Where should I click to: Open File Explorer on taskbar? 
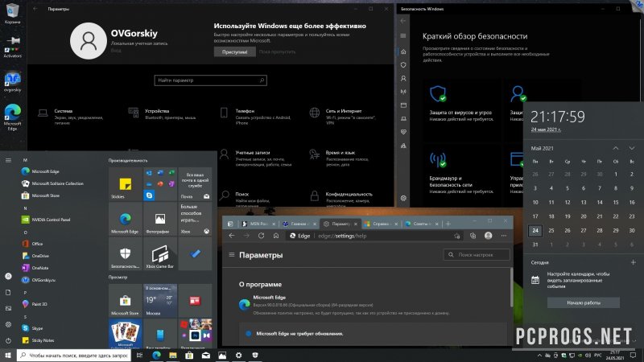[173, 355]
